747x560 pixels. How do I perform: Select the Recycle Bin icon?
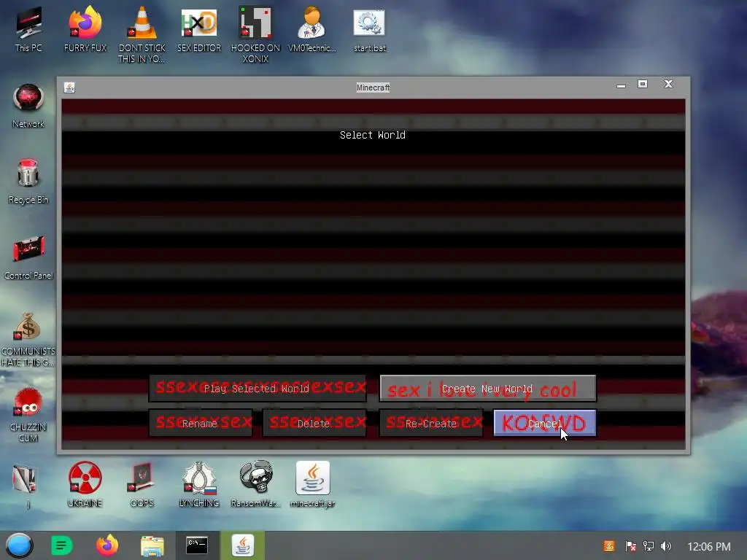point(28,182)
